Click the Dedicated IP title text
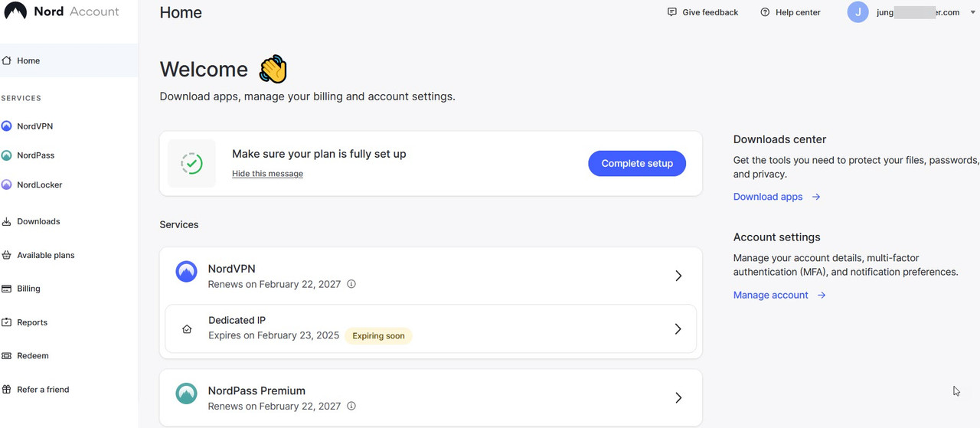Viewport: 980px width, 428px height. [x=237, y=320]
